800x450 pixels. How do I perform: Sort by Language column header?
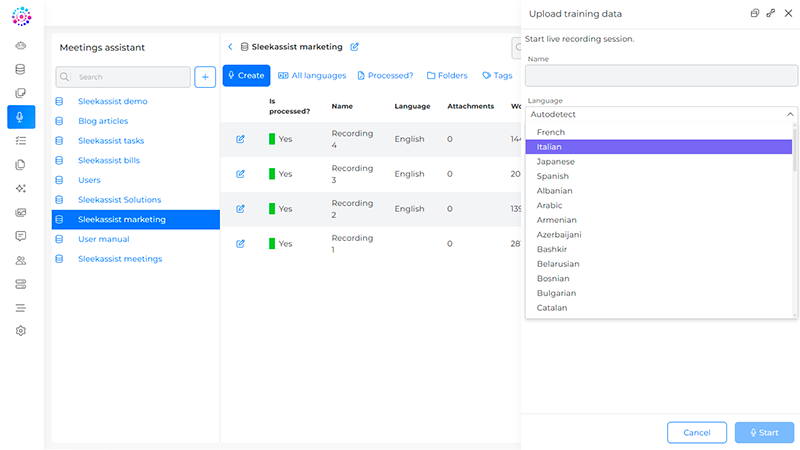[x=412, y=106]
